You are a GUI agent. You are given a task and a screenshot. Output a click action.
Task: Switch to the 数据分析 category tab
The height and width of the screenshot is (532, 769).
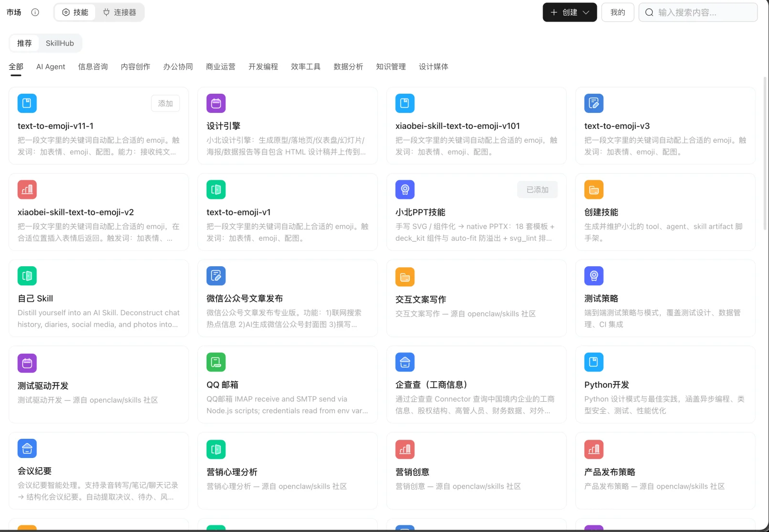348,67
